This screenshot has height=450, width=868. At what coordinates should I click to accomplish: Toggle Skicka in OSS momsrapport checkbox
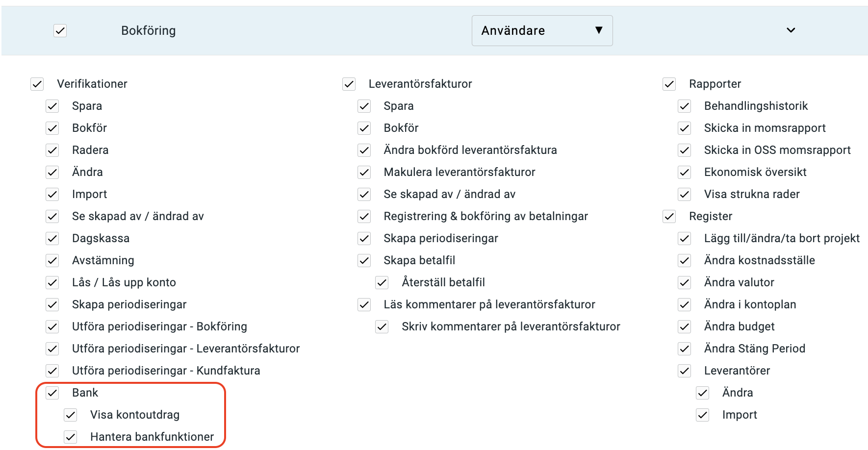(684, 150)
